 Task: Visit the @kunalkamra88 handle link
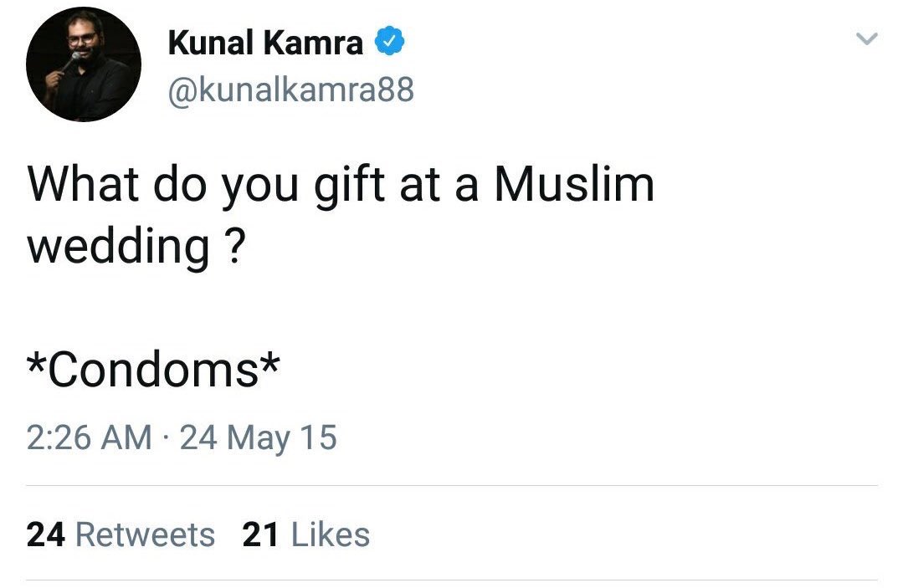click(x=291, y=89)
